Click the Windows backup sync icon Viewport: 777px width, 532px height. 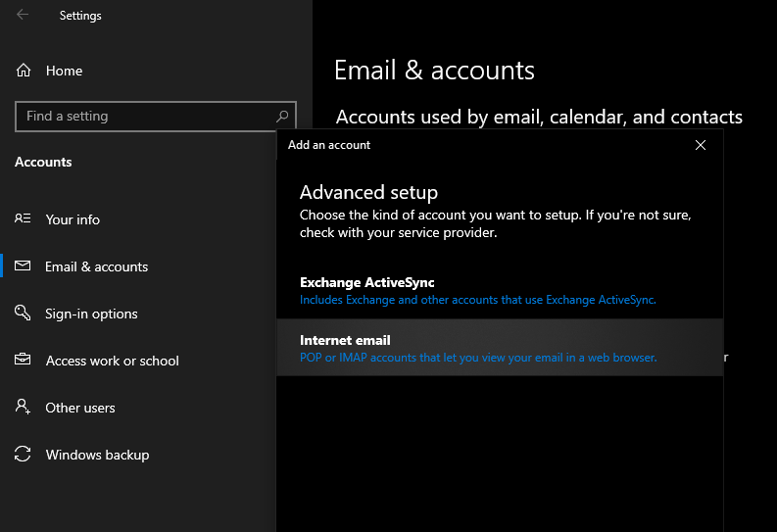pos(23,454)
